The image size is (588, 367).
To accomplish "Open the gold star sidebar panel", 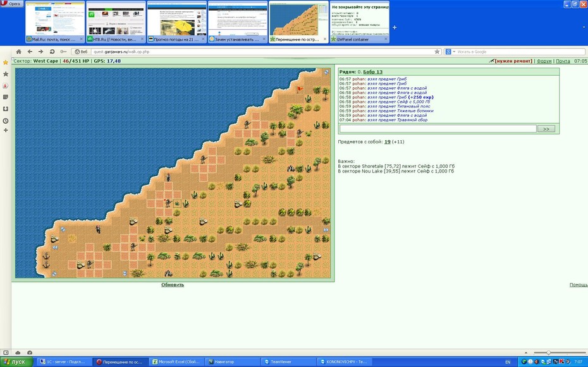I will point(6,62).
